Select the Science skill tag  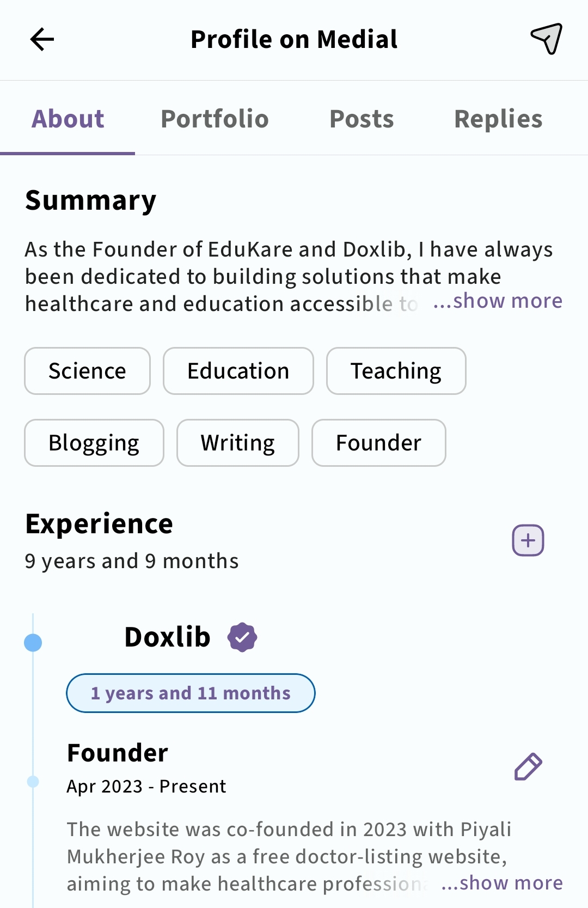[87, 371]
